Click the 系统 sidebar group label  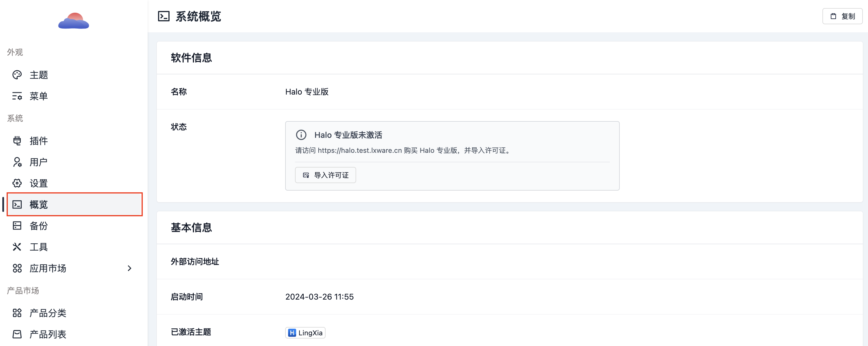15,118
